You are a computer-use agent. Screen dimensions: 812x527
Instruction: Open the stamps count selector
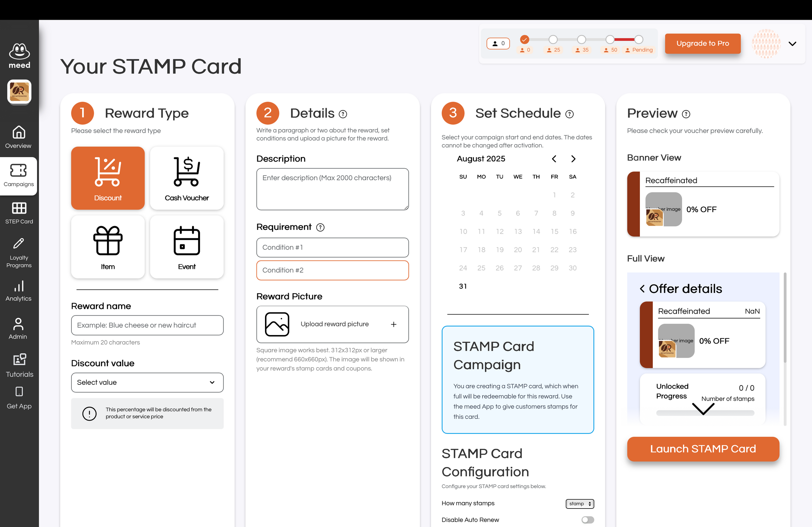coord(579,504)
